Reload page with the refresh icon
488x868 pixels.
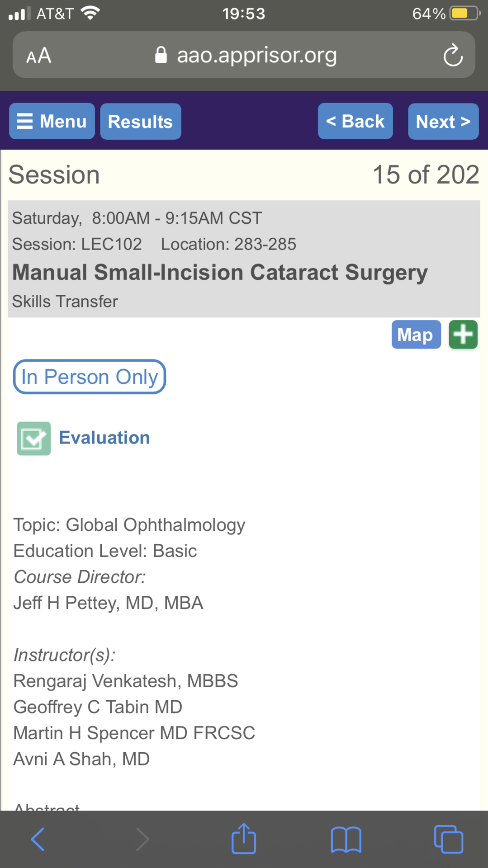[x=453, y=55]
